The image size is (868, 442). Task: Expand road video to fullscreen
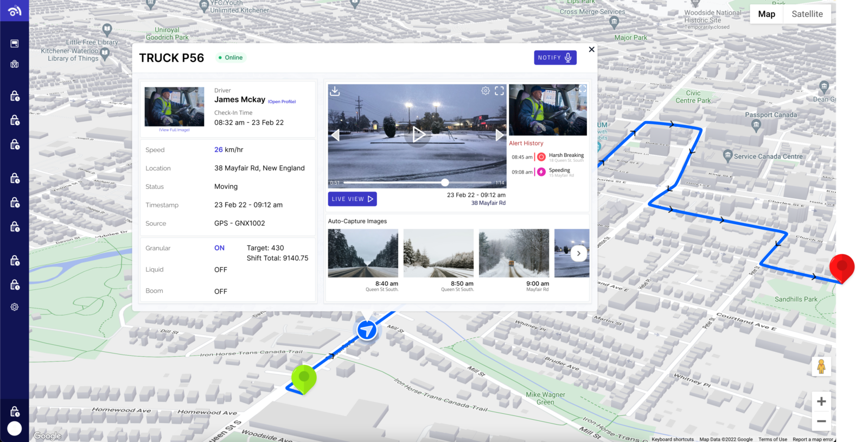[499, 91]
